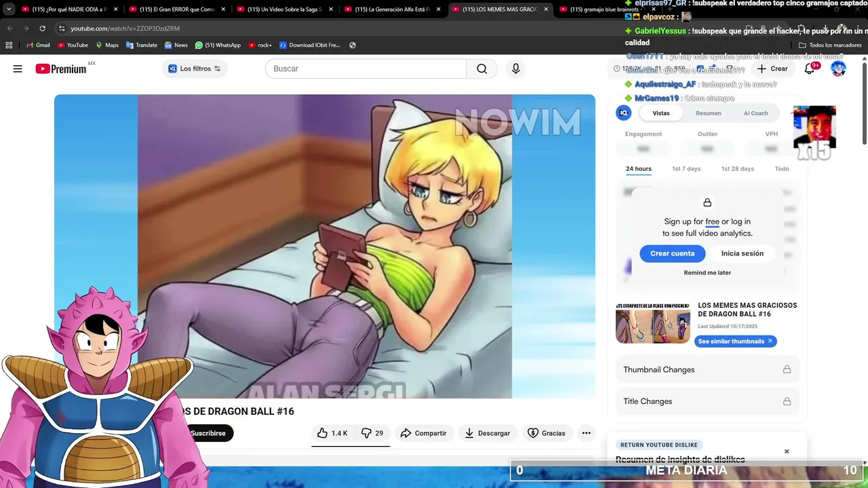Viewport: 868px width, 488px height.
Task: Open Todos los marcadores folder
Action: pos(830,45)
